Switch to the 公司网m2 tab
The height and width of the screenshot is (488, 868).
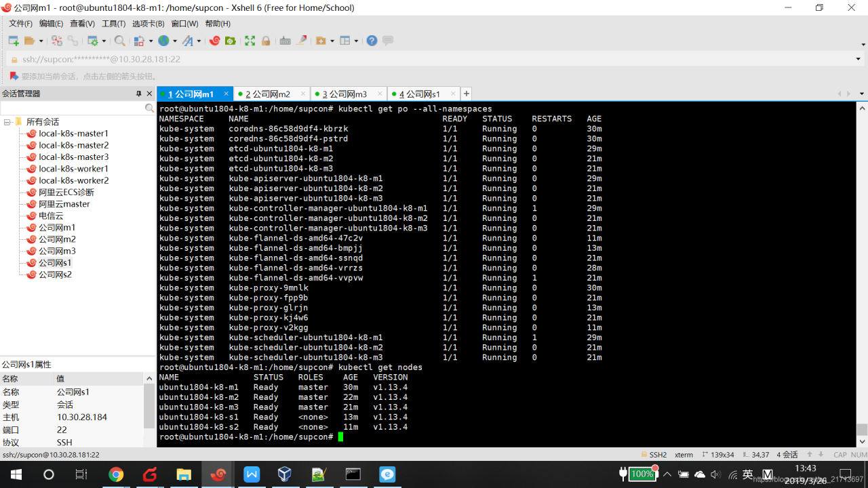click(271, 94)
